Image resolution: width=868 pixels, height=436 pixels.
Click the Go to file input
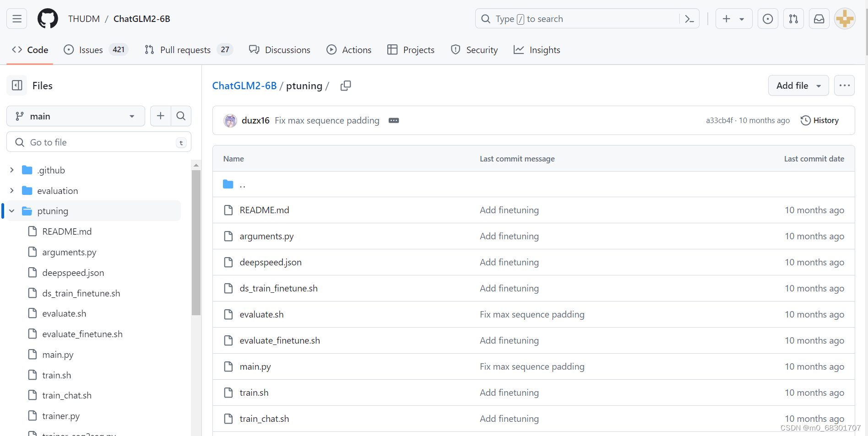pyautogui.click(x=99, y=142)
